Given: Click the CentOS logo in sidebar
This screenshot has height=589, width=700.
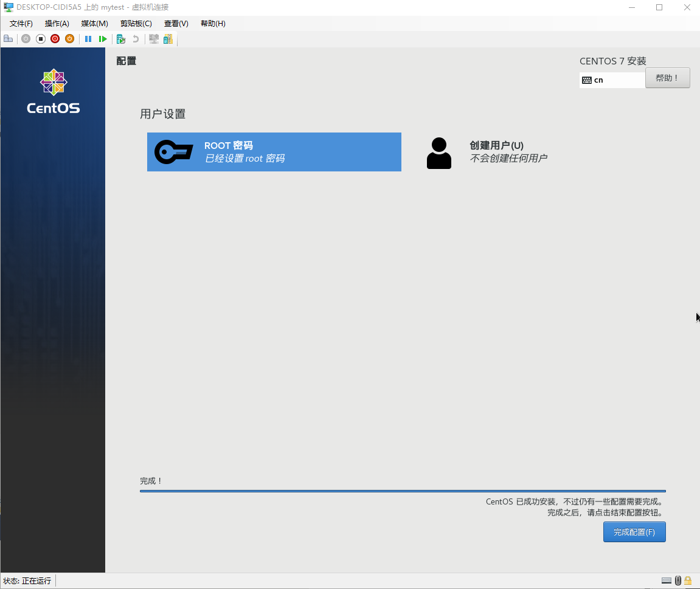Looking at the screenshot, I should pos(53,91).
